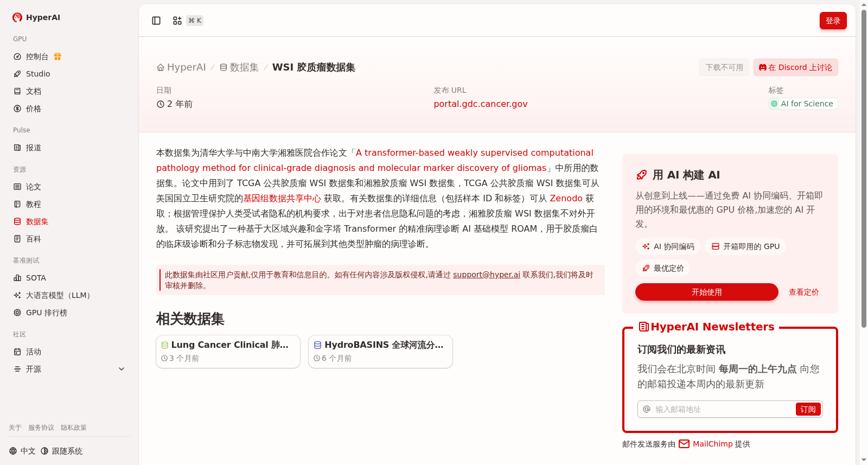Expand the 开源 chevron
The image size is (868, 465).
122,369
